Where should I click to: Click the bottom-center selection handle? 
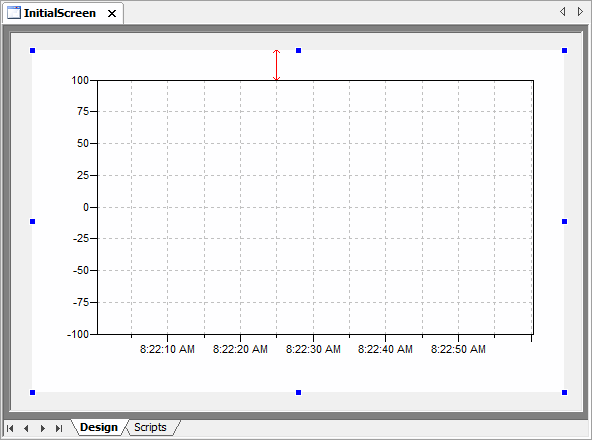(x=298, y=392)
